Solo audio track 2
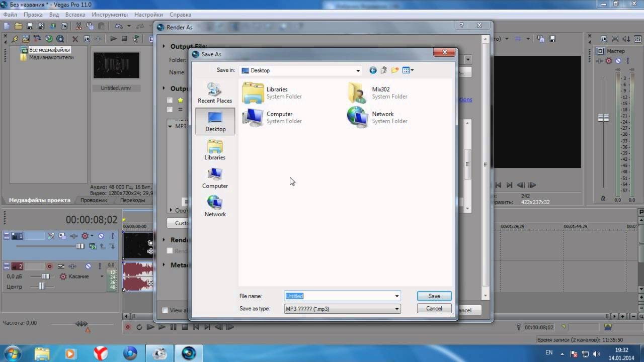The width and height of the screenshot is (644, 362). (100, 266)
